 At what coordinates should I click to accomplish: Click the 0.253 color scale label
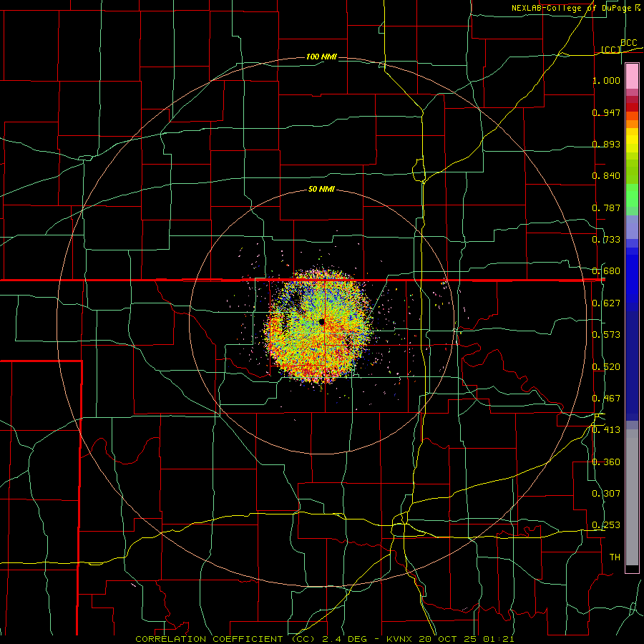606,525
